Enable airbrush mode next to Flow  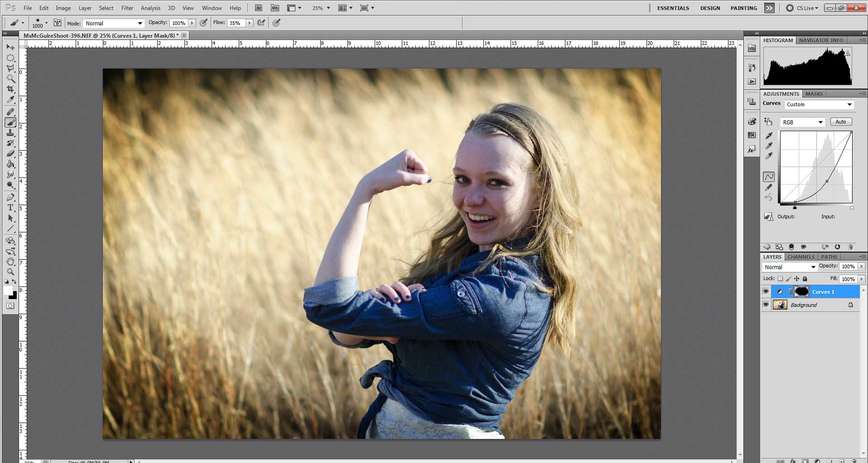[261, 23]
